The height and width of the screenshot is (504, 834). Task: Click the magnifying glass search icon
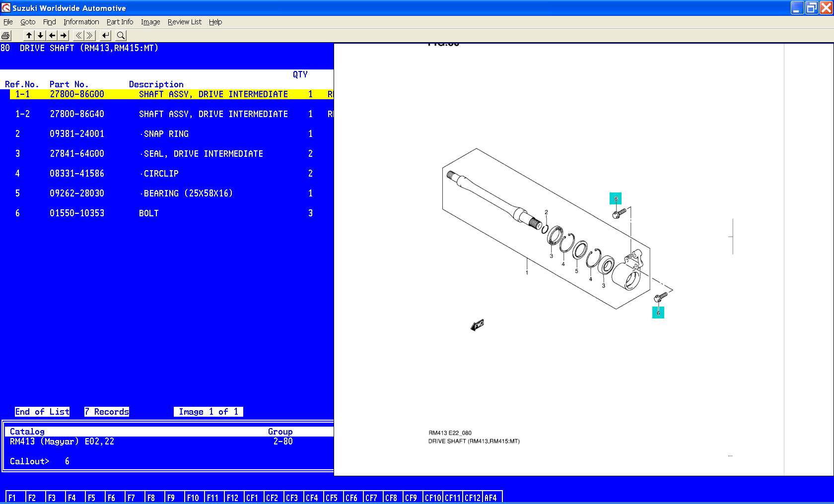tap(121, 36)
